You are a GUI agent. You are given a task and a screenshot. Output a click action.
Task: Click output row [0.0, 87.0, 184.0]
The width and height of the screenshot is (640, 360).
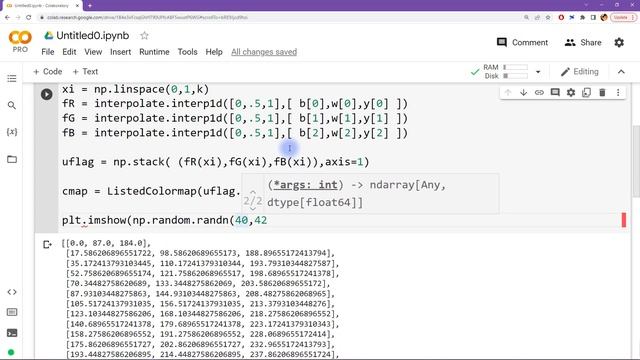pos(106,243)
